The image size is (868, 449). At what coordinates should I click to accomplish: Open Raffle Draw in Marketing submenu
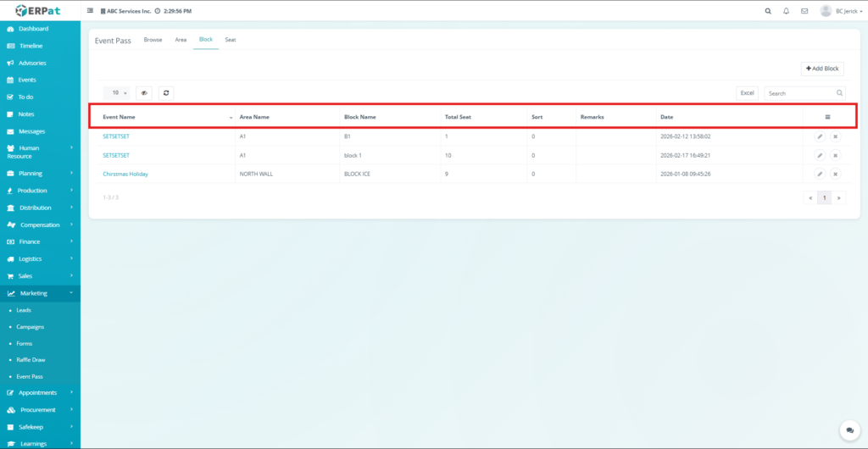[x=31, y=359]
